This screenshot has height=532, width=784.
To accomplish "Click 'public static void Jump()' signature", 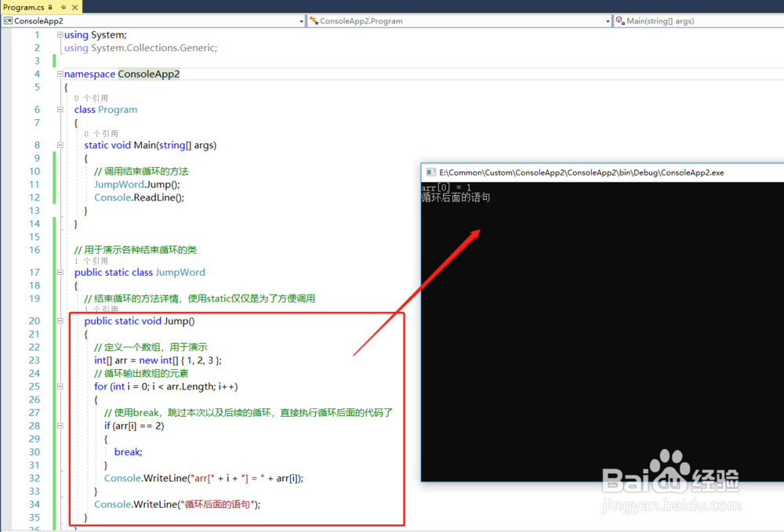I will 140,320.
